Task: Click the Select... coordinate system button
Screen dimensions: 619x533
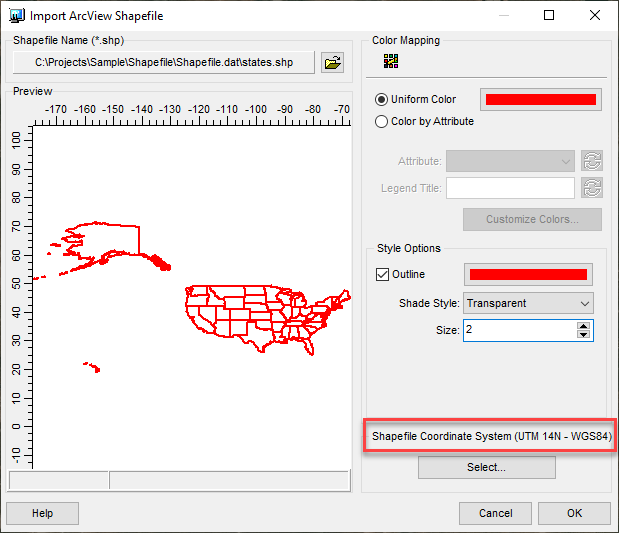Action: point(486,467)
